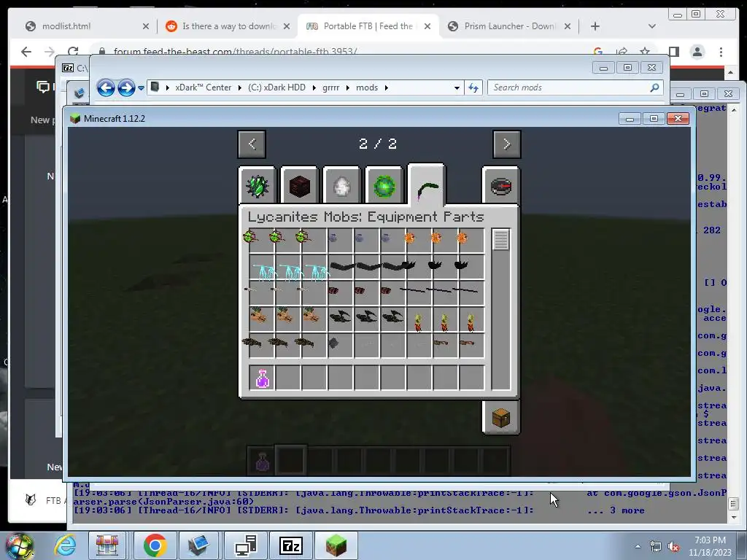Go to next creative inventory tab page
Viewport: 747px width, 560px height.
tap(506, 144)
